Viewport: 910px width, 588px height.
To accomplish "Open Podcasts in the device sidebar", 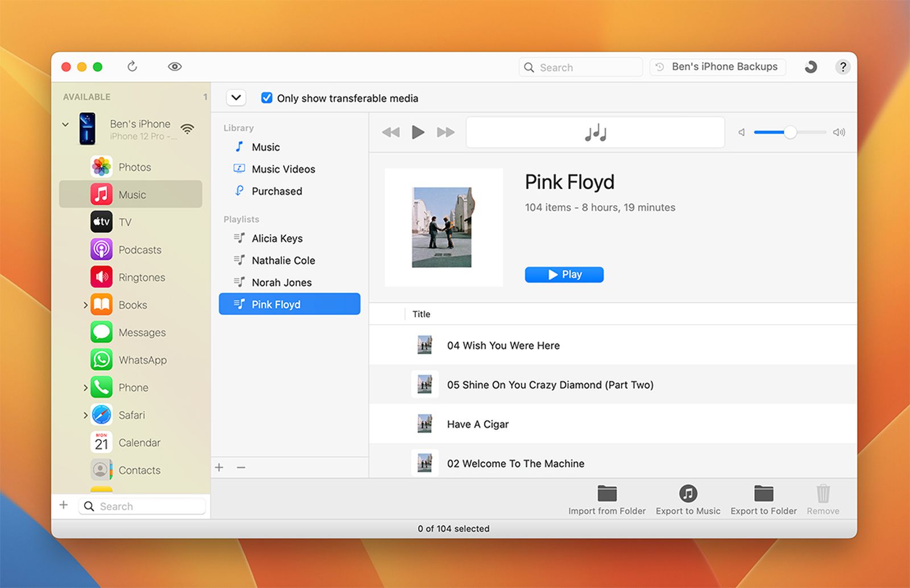I will coord(139,250).
